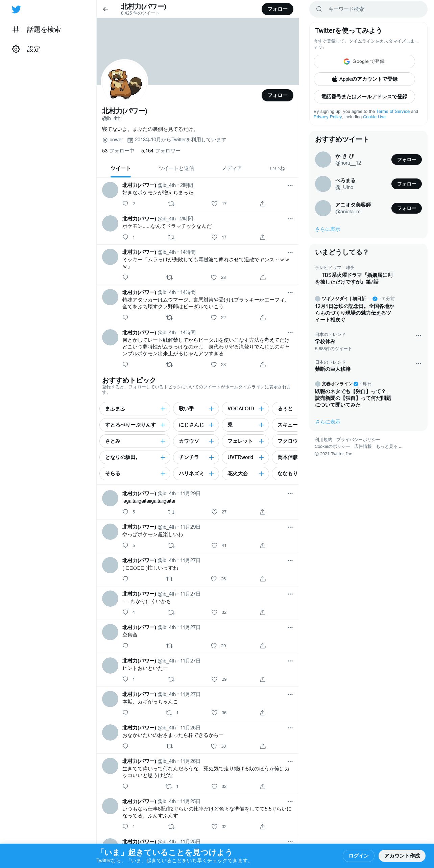The width and height of the screenshot is (434, 868).
Task: Retweet the 本垢、カギがっちゃんこ tweet
Action: 169,713
